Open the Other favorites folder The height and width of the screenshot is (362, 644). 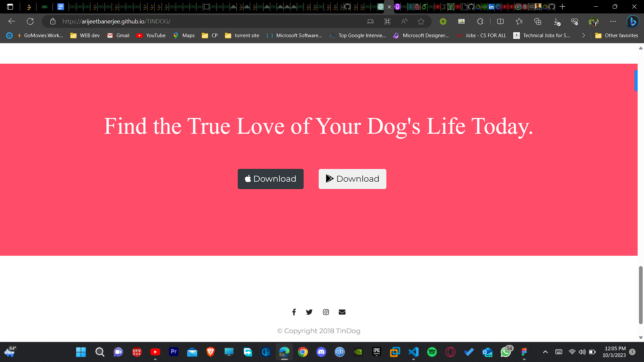point(616,35)
